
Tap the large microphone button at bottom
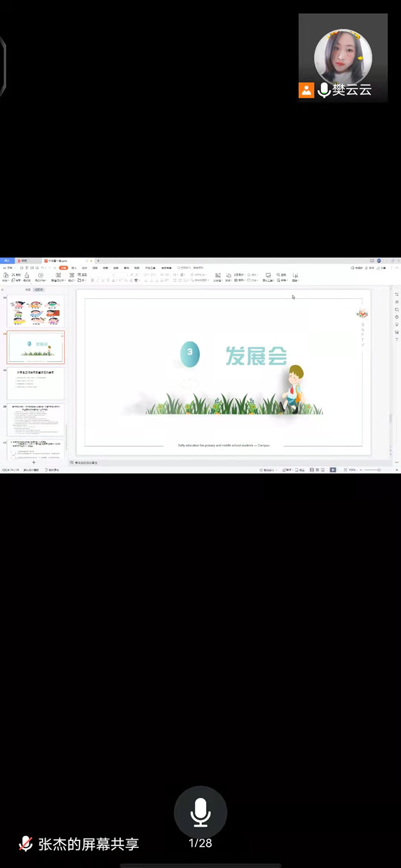point(200,812)
